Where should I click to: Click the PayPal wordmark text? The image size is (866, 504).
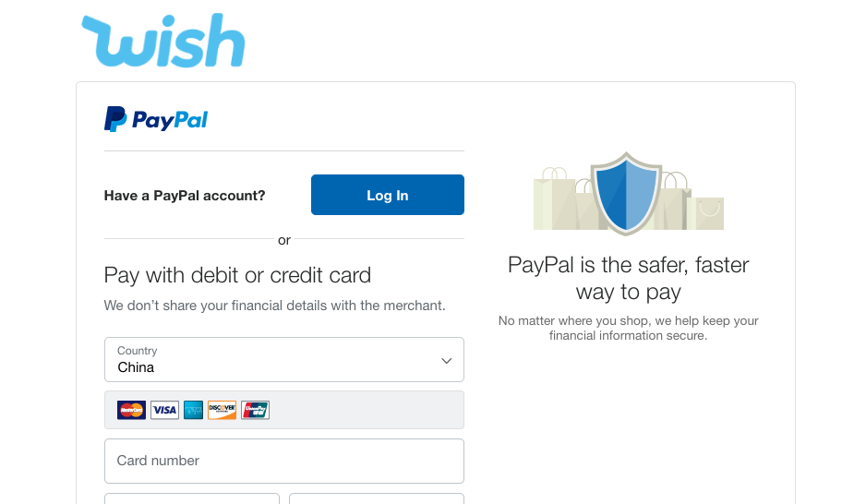pyautogui.click(x=170, y=120)
